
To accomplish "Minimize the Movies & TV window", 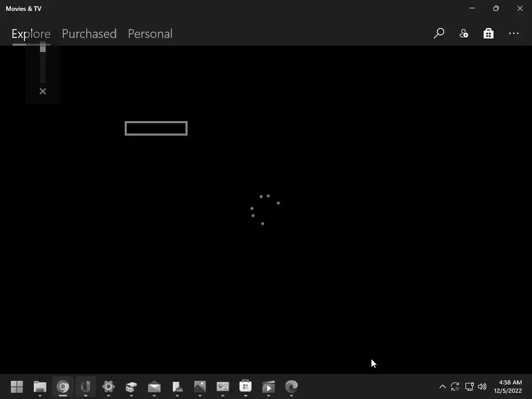I will (x=472, y=8).
